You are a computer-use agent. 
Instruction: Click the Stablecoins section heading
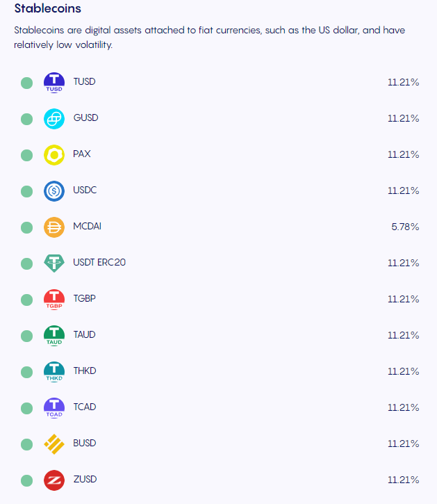tap(48, 9)
